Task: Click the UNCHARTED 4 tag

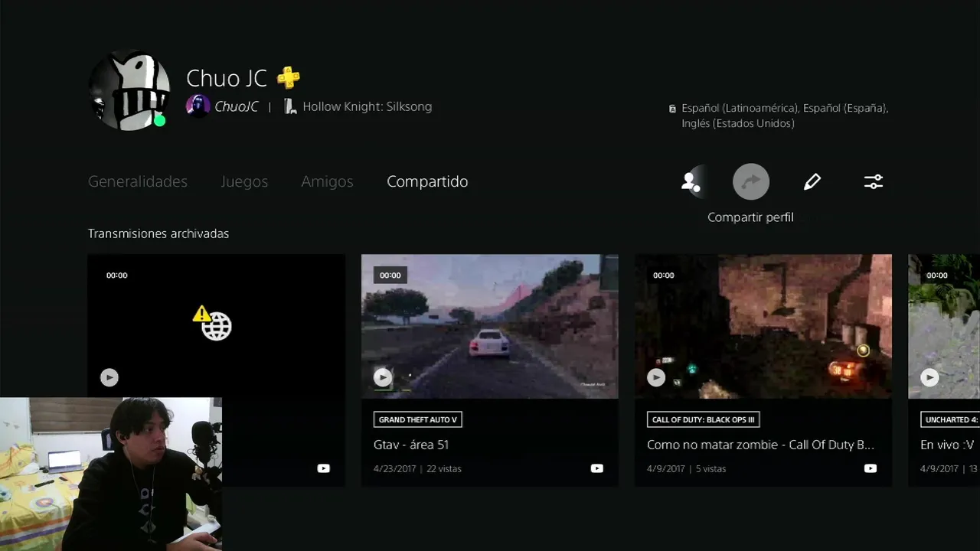Action: tap(950, 419)
